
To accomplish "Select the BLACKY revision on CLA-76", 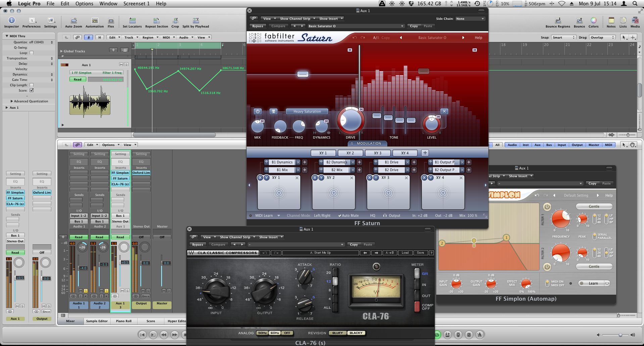I will click(356, 333).
